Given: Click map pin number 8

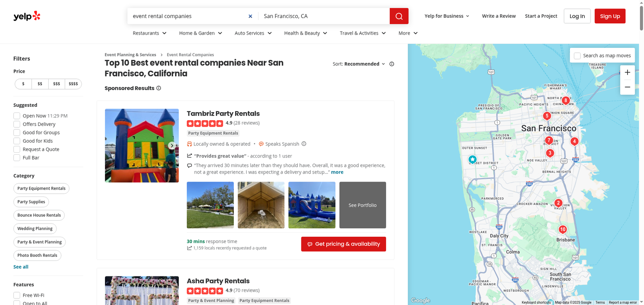Looking at the screenshot, I should tap(566, 100).
